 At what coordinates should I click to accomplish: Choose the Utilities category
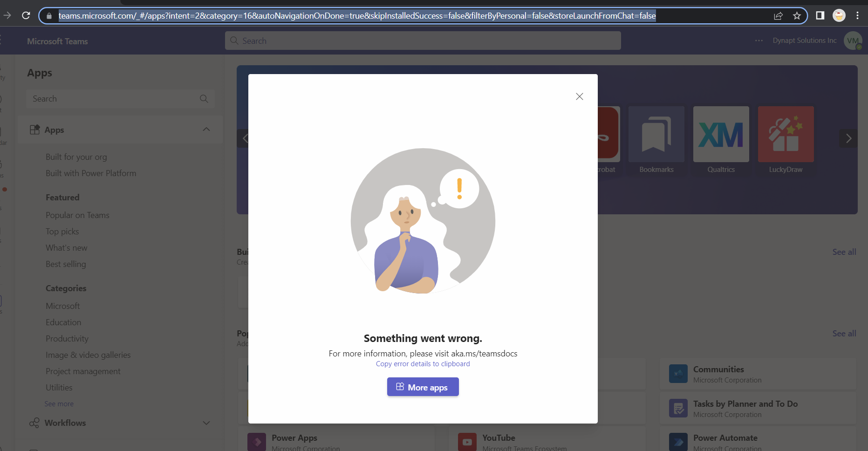(x=59, y=388)
